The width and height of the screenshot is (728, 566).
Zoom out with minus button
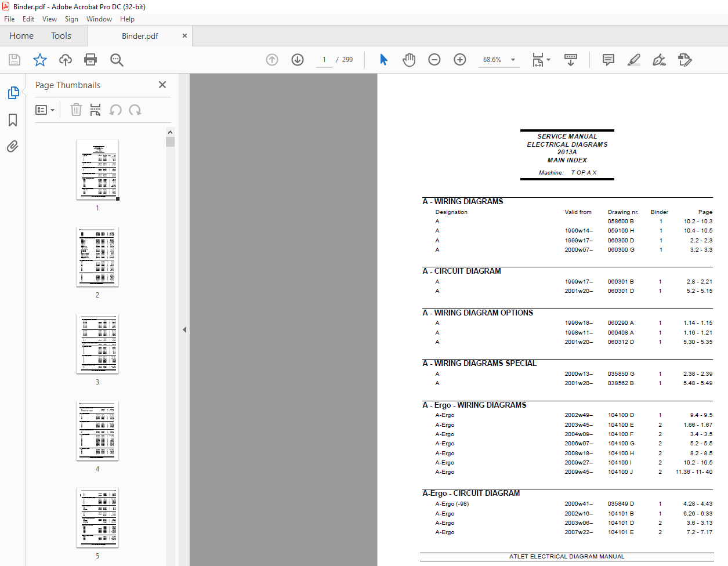434,60
